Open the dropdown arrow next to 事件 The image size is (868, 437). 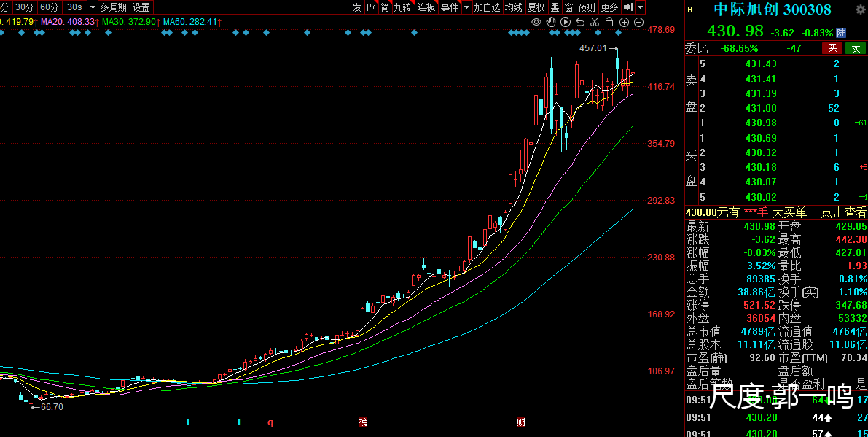pos(466,7)
